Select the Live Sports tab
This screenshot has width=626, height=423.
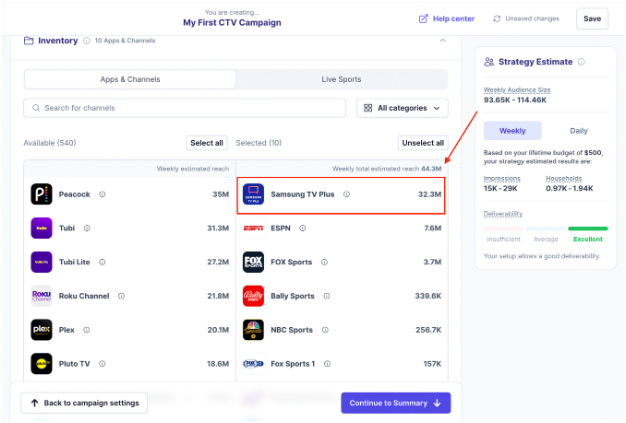(341, 79)
